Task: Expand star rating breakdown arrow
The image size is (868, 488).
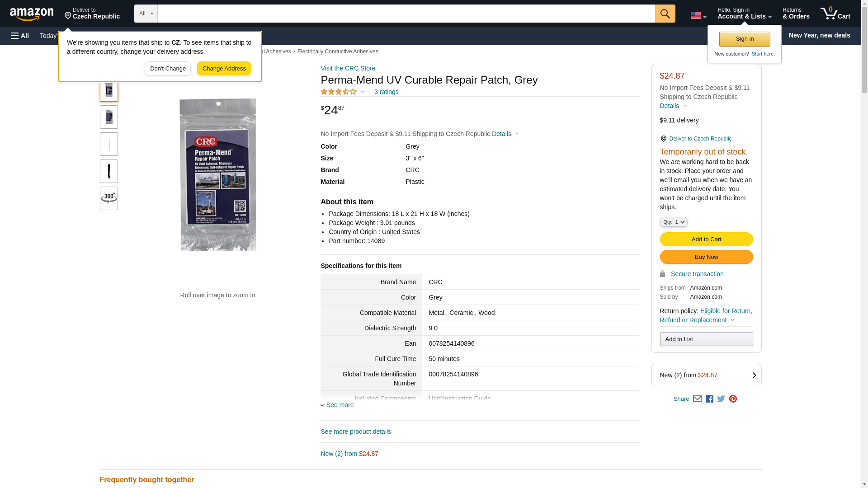Action: tap(363, 92)
